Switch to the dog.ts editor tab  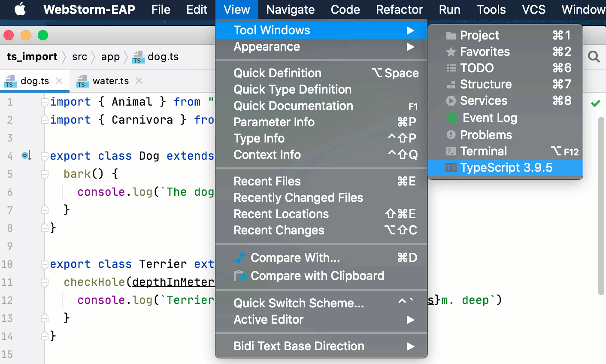35,81
